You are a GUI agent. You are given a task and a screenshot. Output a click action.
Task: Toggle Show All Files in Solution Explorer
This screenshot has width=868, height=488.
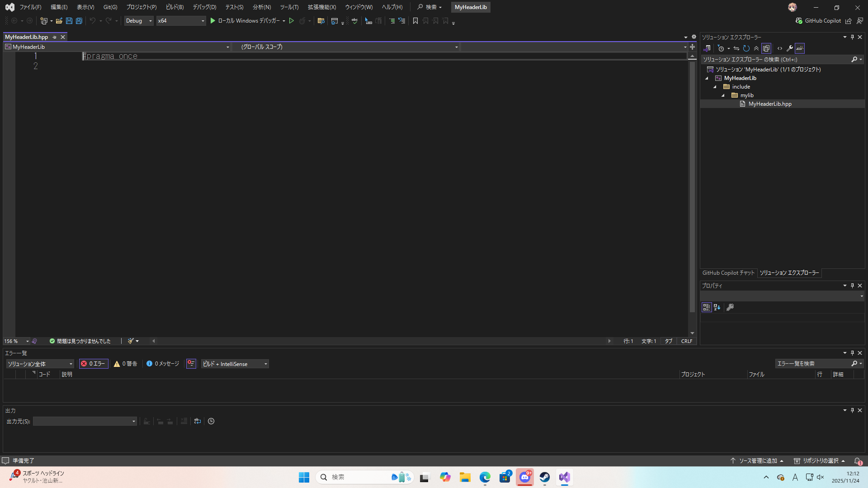[766, 48]
